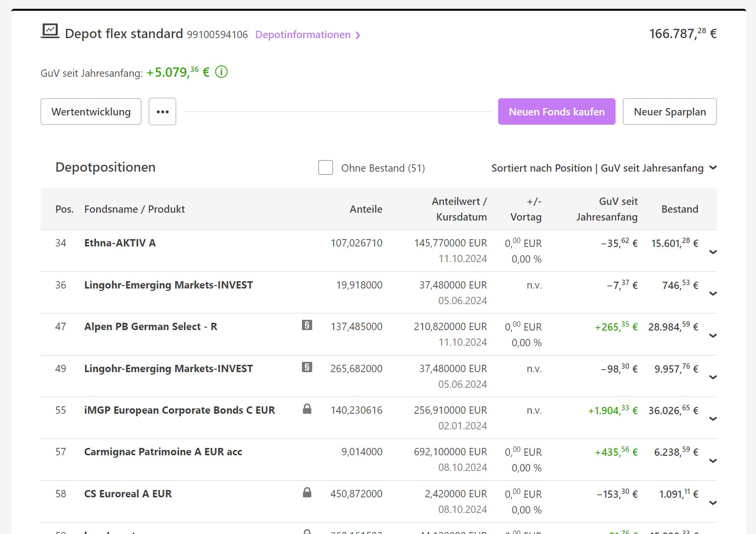The height and width of the screenshot is (534, 756).
Task: Click lock icon on CS Euroreal A EUR
Action: point(307,492)
